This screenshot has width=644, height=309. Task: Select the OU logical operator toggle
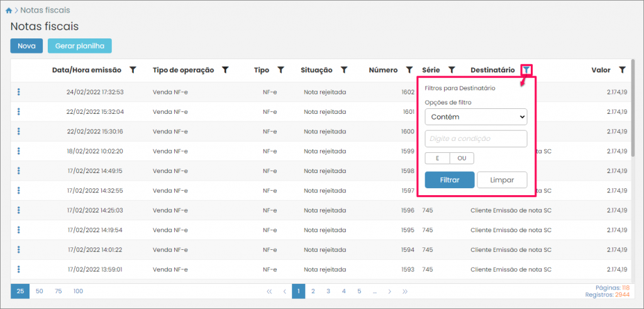click(462, 159)
